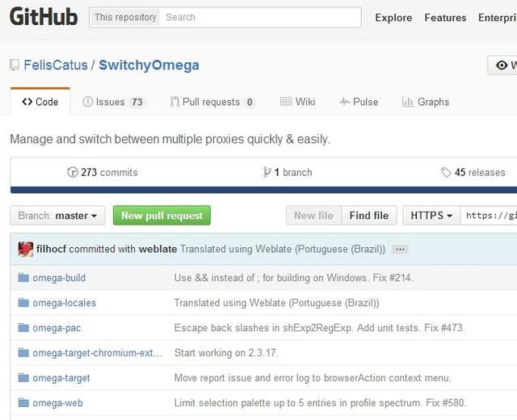517x420 pixels.
Task: Switch to the Issues tab
Action: point(113,102)
